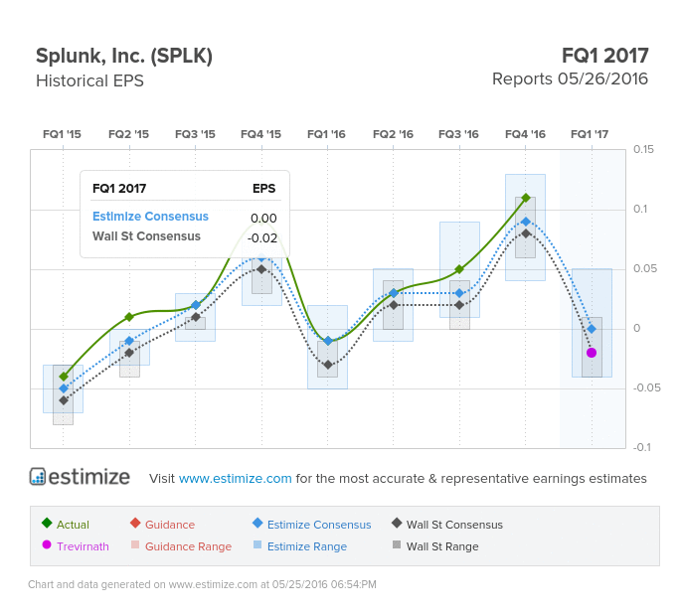This screenshot has height=616, width=681.
Task: Toggle the Guidance series legend label
Action: (x=170, y=525)
